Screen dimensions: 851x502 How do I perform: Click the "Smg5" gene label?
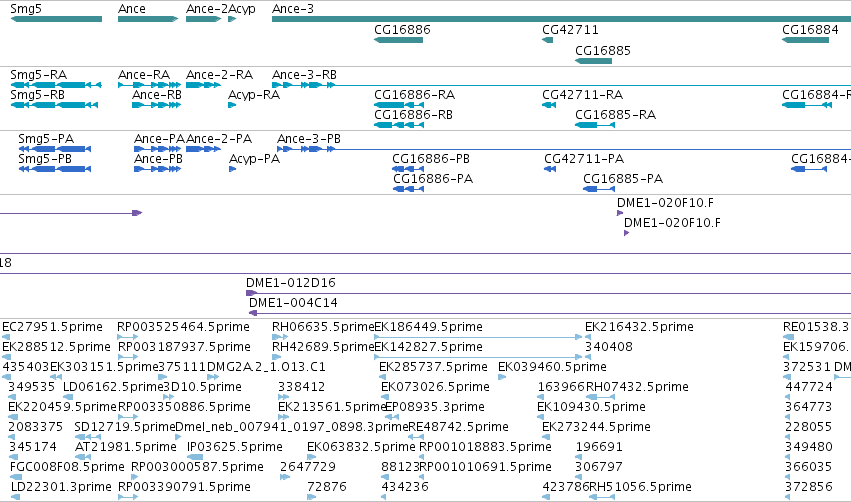click(26, 9)
